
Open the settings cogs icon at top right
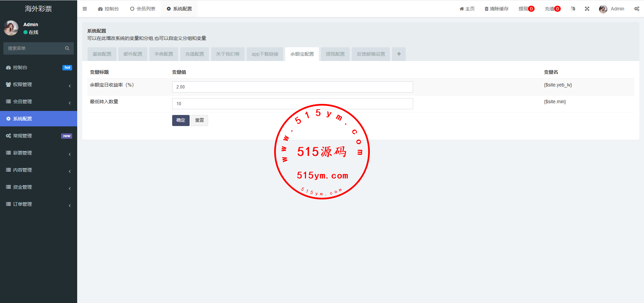coord(637,9)
